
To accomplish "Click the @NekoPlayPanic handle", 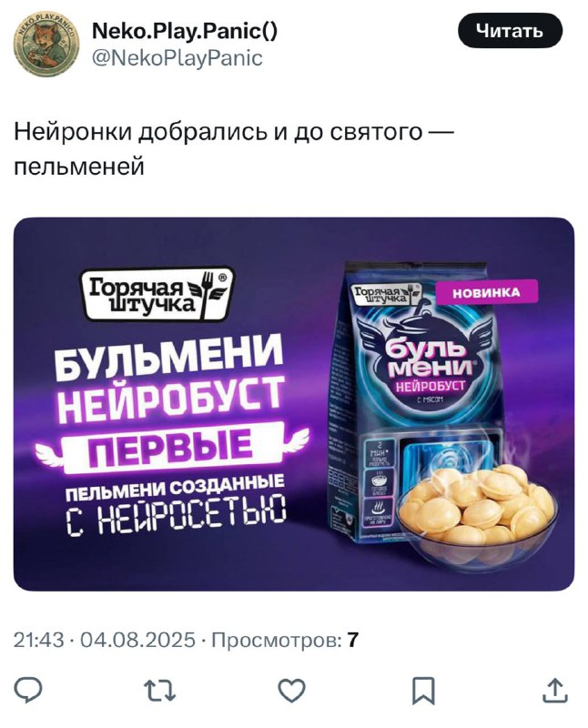I will pyautogui.click(x=177, y=58).
